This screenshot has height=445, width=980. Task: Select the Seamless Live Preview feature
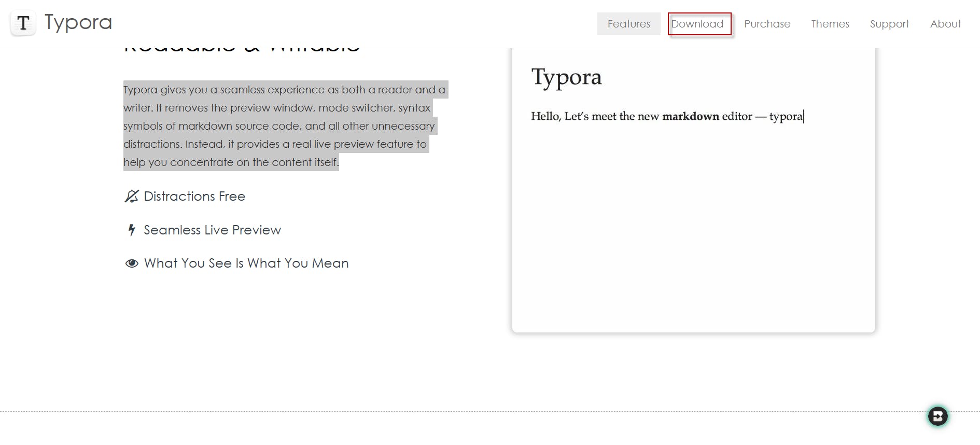tap(213, 230)
